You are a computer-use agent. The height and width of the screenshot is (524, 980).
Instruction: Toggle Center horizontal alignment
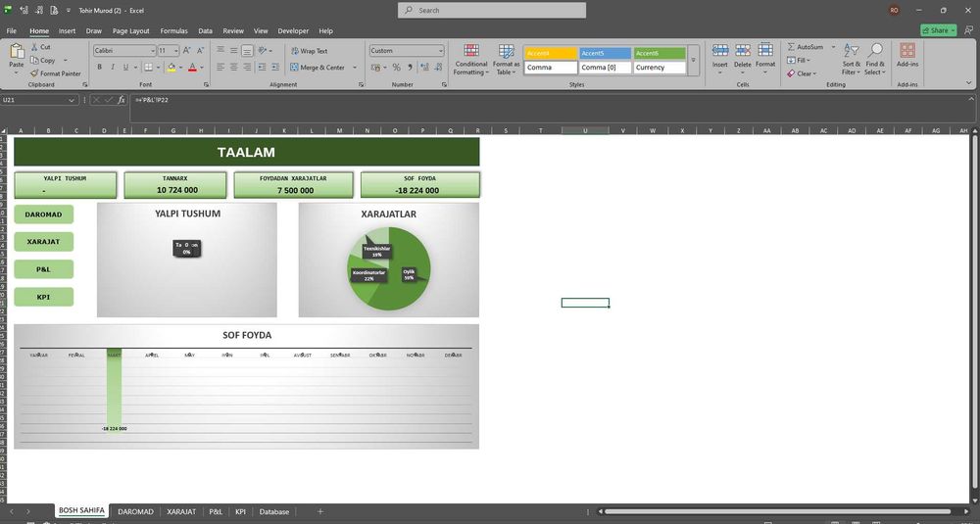click(x=234, y=67)
